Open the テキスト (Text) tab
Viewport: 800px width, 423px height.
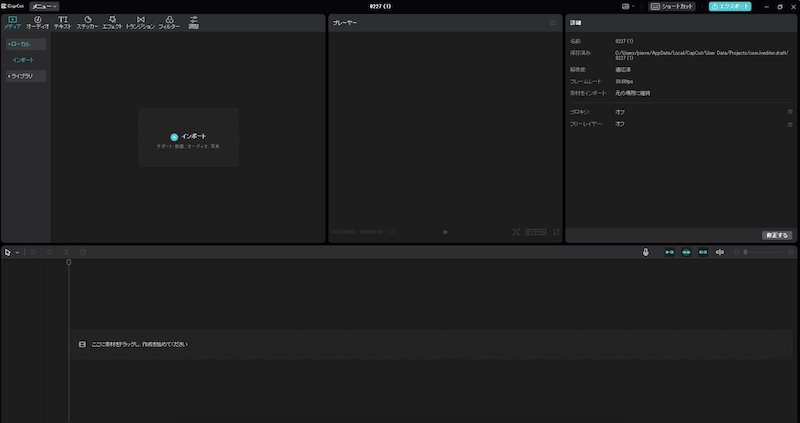tap(63, 22)
